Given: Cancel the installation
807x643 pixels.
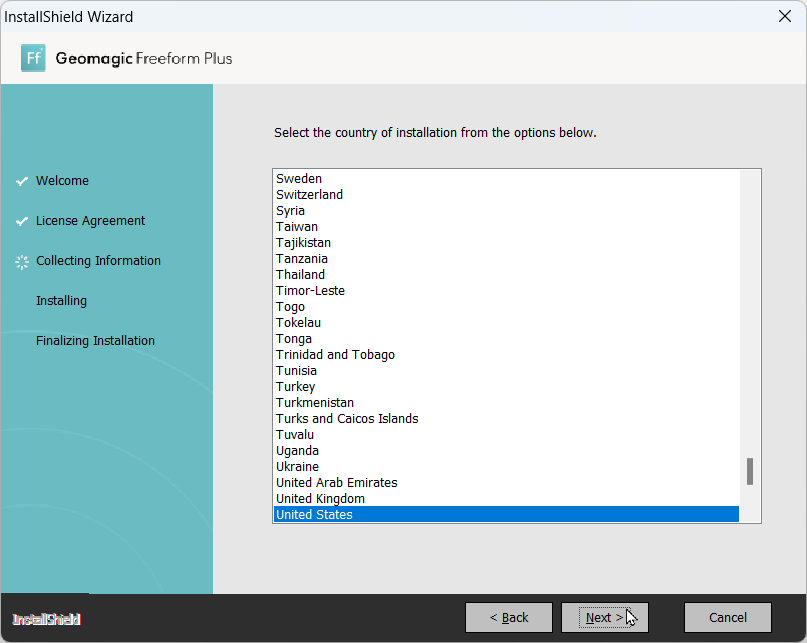Looking at the screenshot, I should (x=727, y=618).
